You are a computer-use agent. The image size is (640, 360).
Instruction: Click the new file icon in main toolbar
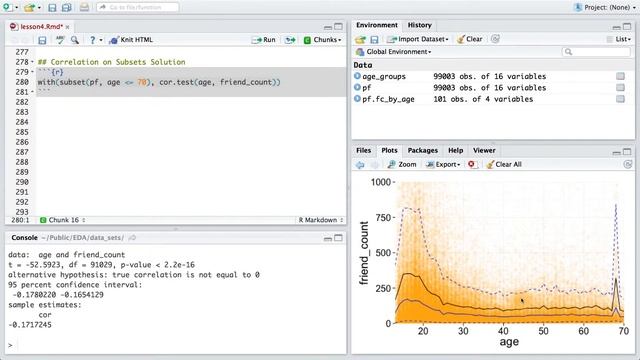7,7
